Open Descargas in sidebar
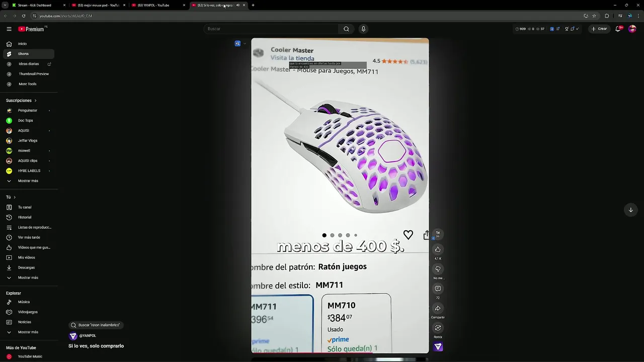This screenshot has height=362, width=644. (29, 267)
